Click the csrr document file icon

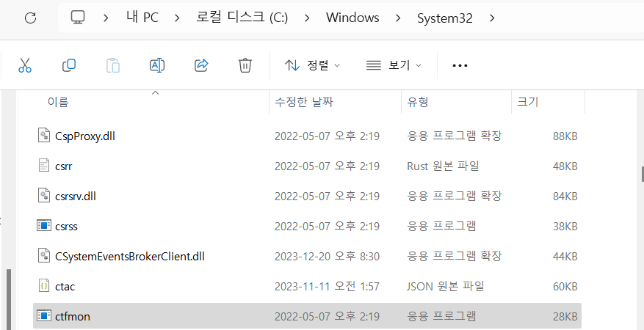(x=43, y=166)
